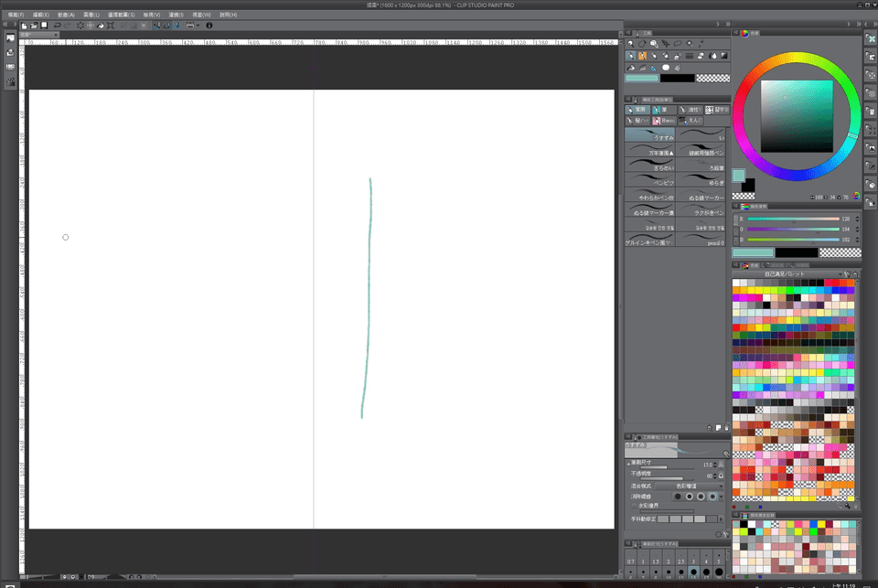Viewport: 878px width, 588px height.
Task: Select the Balloon tool
Action: pyautogui.click(x=666, y=68)
